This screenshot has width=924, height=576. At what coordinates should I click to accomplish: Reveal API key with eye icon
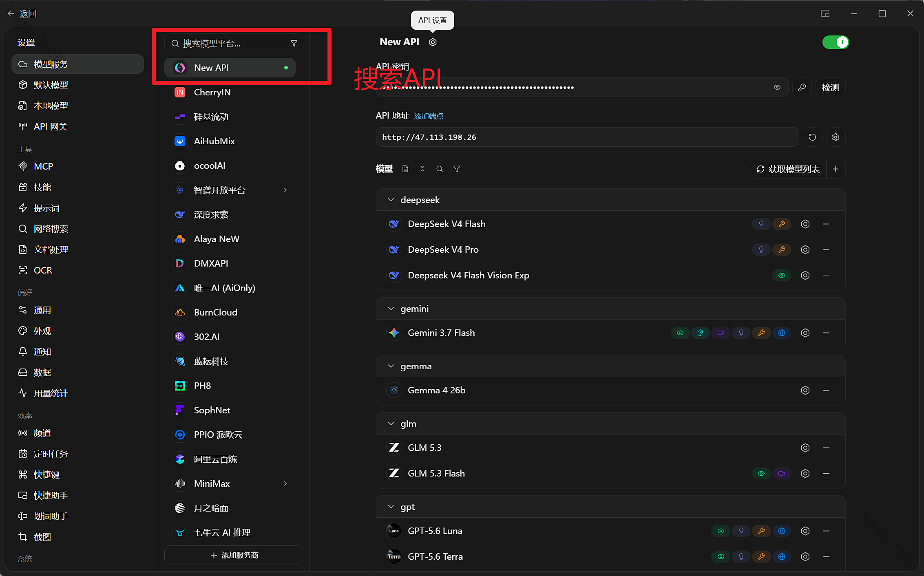coord(777,87)
